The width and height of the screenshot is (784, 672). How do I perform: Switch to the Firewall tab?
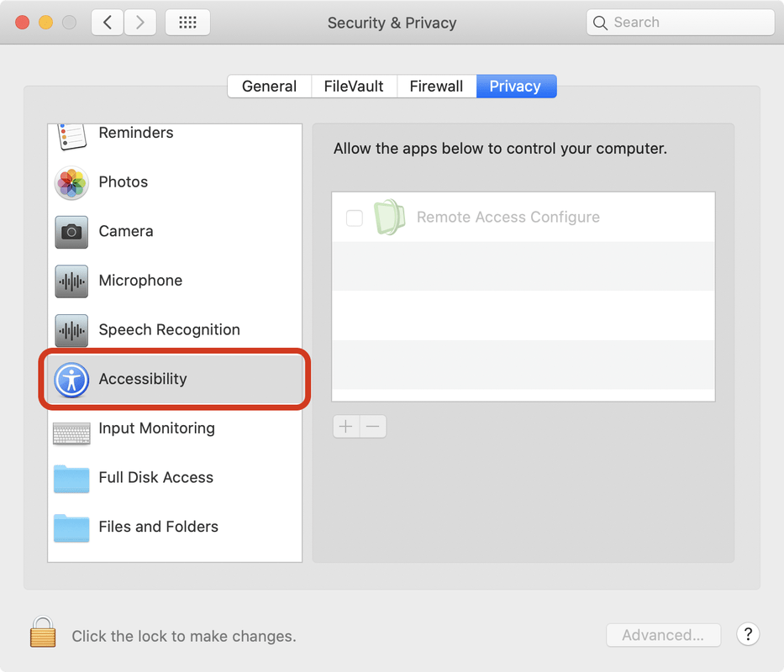click(x=436, y=86)
